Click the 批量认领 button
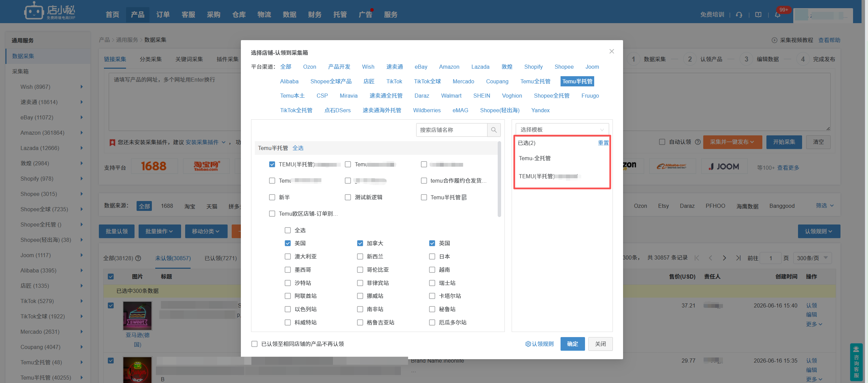Image resolution: width=868 pixels, height=383 pixels. 117,231
